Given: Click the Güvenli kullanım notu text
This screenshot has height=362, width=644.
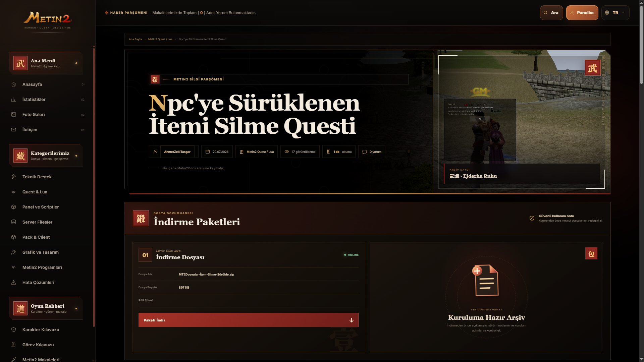Looking at the screenshot, I should point(556,216).
